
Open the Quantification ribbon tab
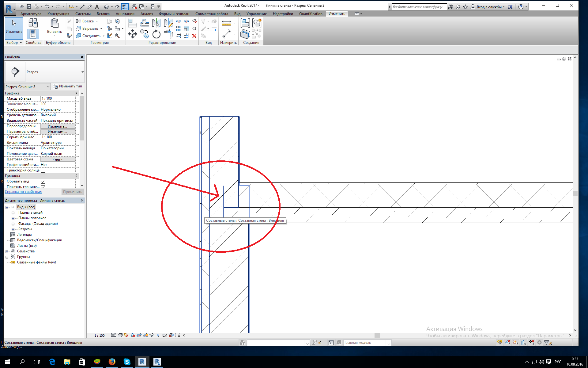(x=311, y=14)
